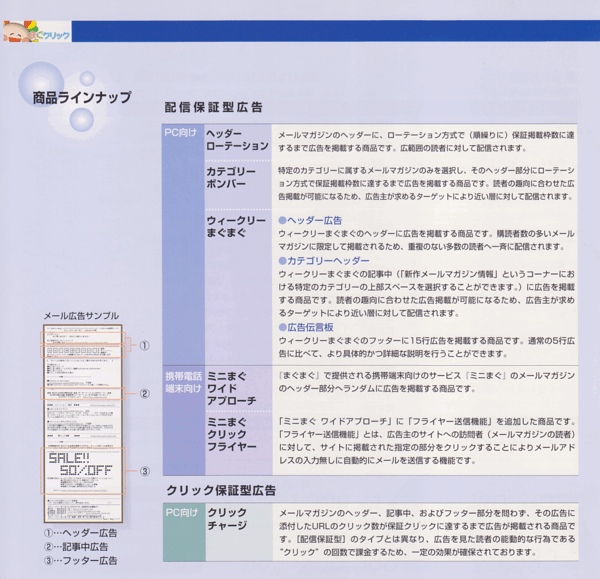Select the SALE!! 50%OFF footer ad area
The image size is (600, 579).
pyautogui.click(x=83, y=471)
